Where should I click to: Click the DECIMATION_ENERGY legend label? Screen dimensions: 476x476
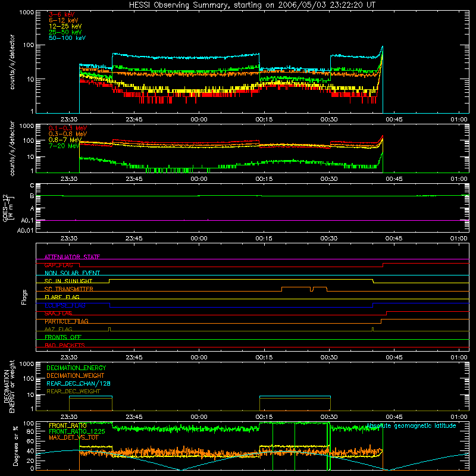point(76,368)
